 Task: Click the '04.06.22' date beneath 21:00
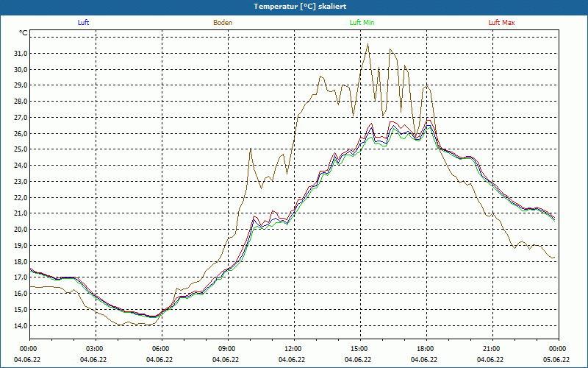tap(490, 360)
